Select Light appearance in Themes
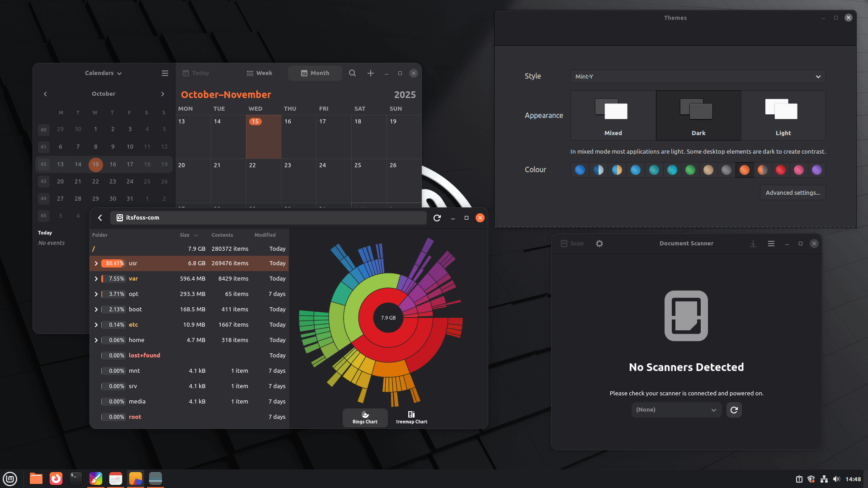 (783, 115)
